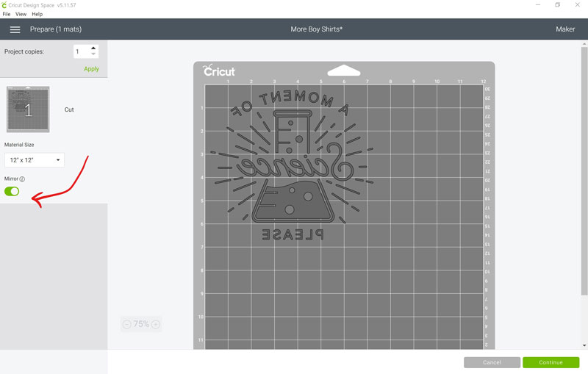This screenshot has height=374, width=588.
Task: Close the Design Space window
Action: 578,5
